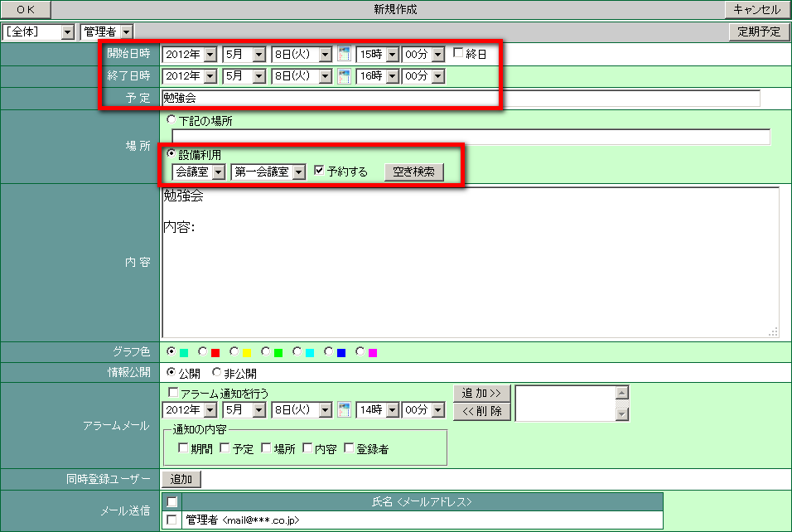Open calendar picker for end date
Viewport: 792px width, 532px height.
[x=344, y=76]
